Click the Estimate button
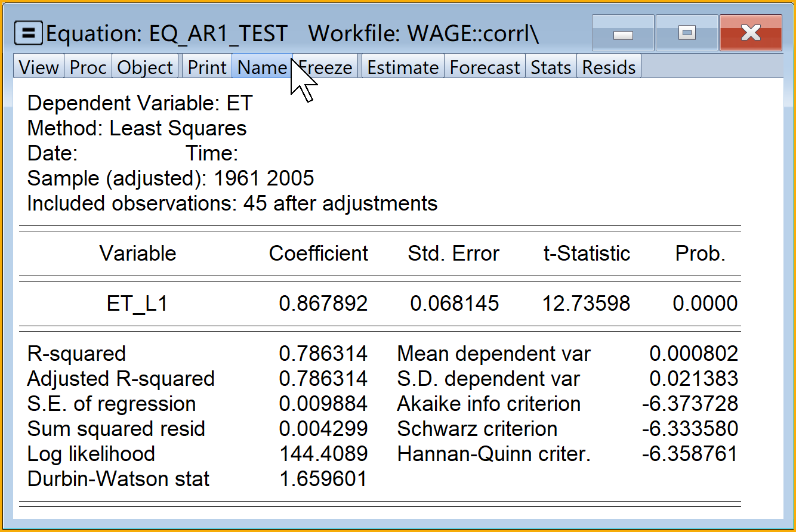Viewport: 796px width, 532px height. (403, 67)
